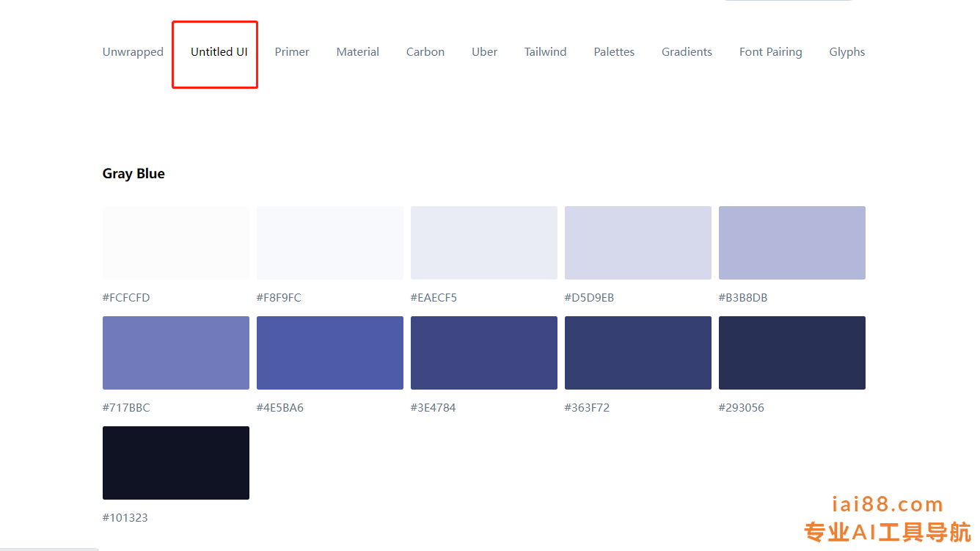Open the Unwrapped tab
980x551 pixels.
pyautogui.click(x=133, y=52)
